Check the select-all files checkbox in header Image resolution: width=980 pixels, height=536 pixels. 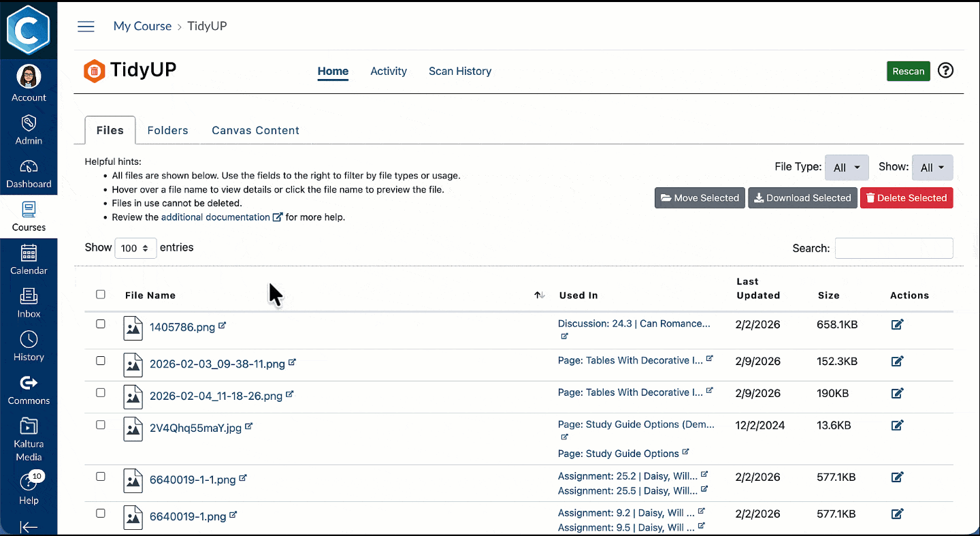tap(101, 295)
